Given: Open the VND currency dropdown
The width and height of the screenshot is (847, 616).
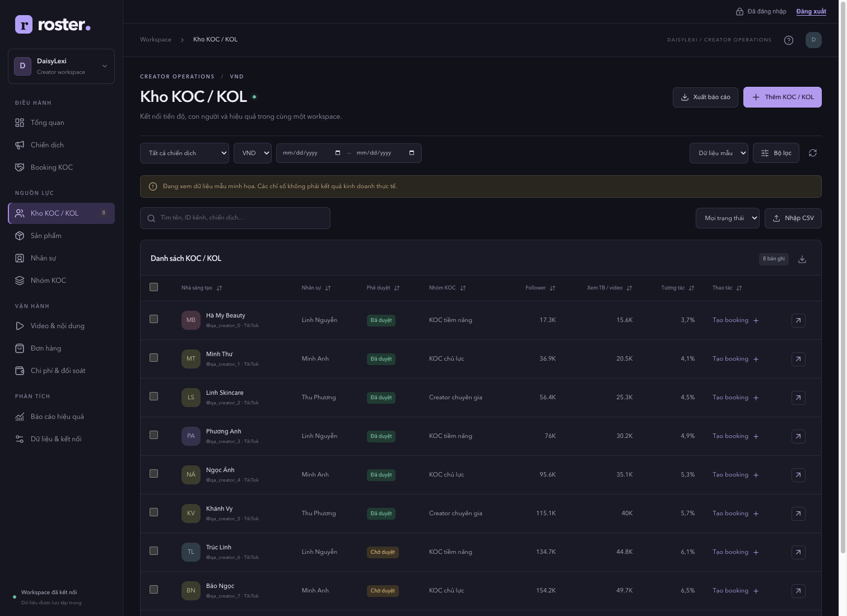Looking at the screenshot, I should 253,153.
